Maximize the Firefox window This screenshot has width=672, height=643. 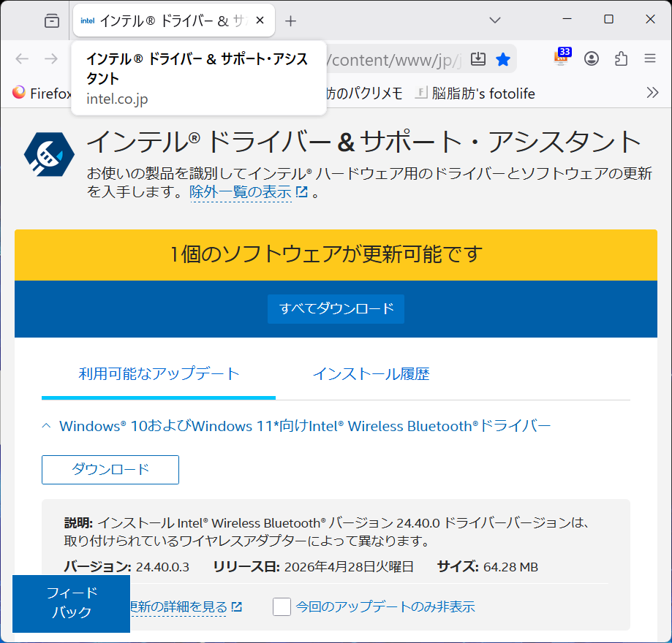click(x=608, y=19)
